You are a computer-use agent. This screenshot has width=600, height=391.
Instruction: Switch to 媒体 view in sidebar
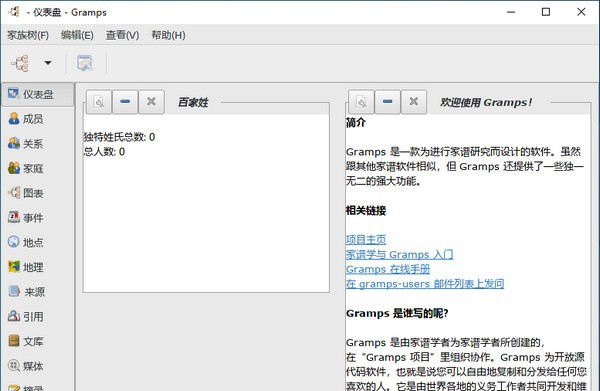pos(26,366)
